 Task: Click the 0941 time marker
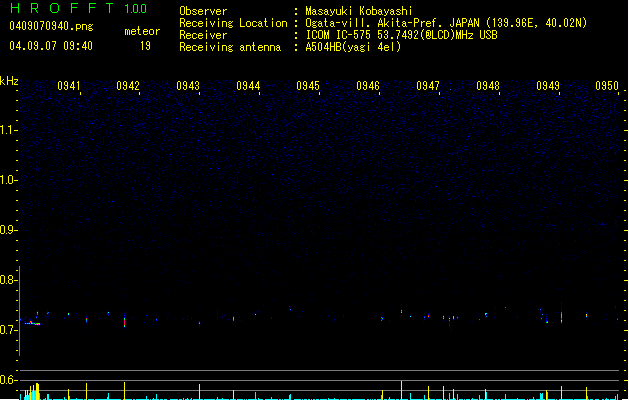tap(69, 86)
